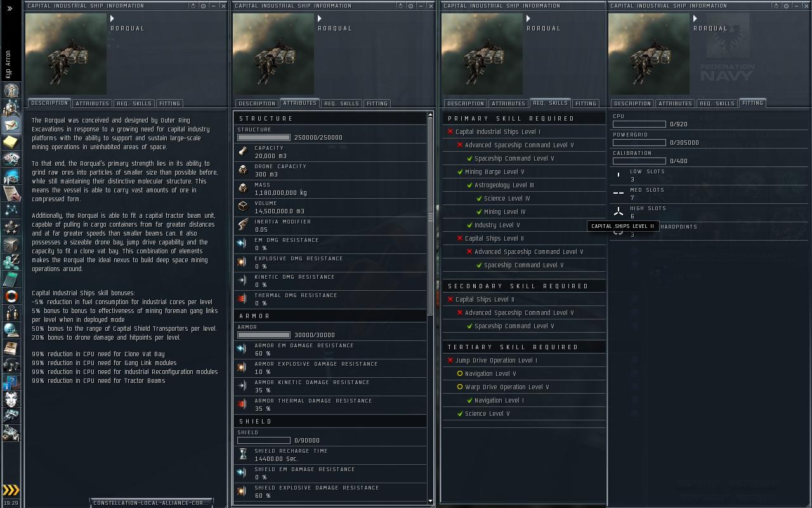Switch to Fitting tab in first window

[169, 104]
